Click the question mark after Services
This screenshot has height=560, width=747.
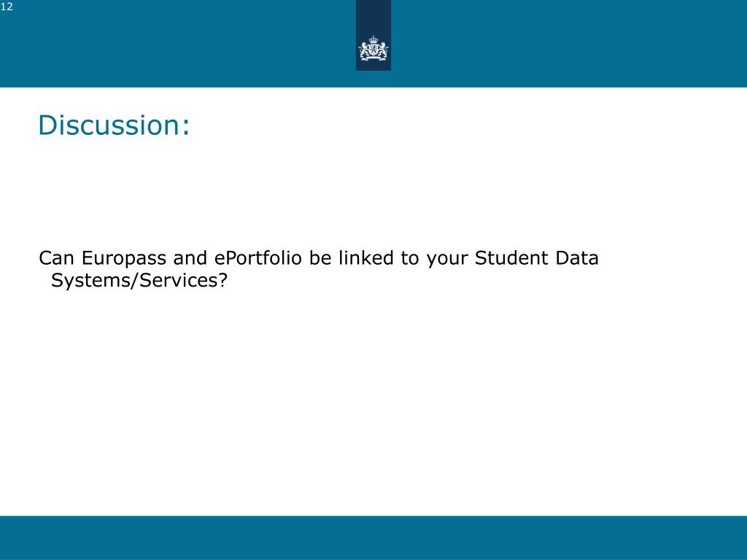(x=222, y=280)
